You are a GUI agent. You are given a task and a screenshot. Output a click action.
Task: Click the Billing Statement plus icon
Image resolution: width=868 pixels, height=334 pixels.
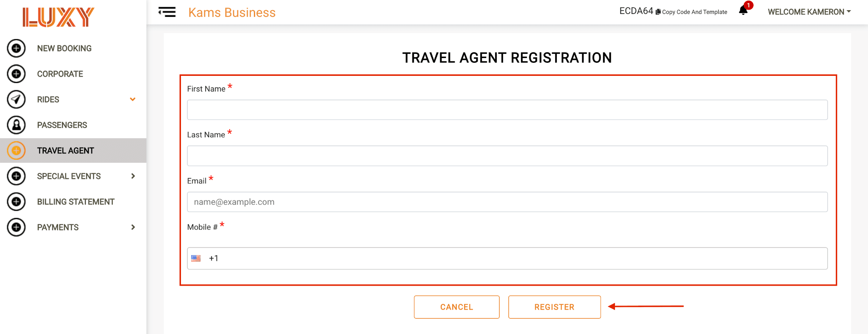(x=16, y=202)
